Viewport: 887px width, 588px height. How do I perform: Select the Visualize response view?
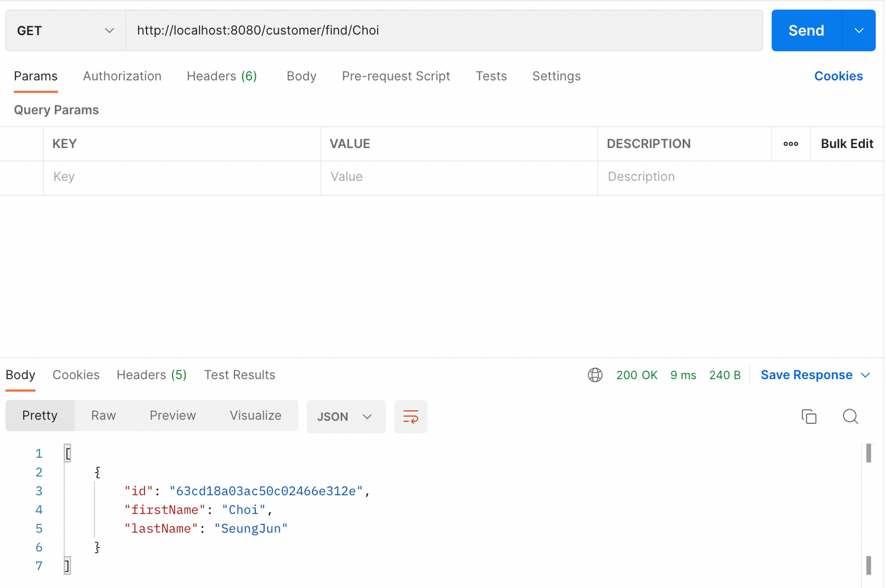[255, 416]
